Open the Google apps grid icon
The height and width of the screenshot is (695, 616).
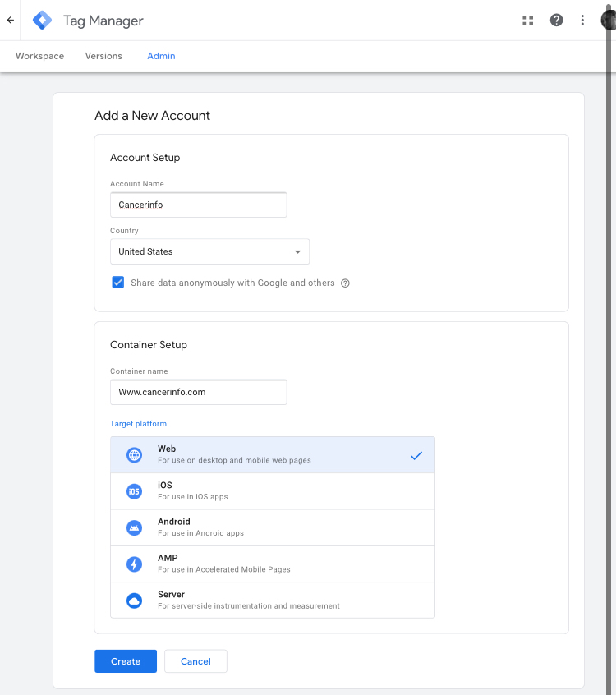tap(527, 21)
